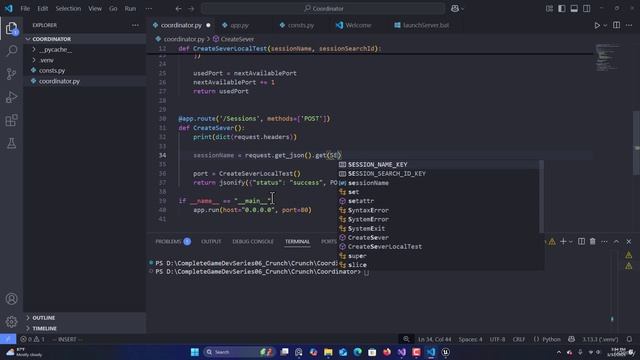
Task: Select coordinator.py in the explorer
Action: pos(59,81)
